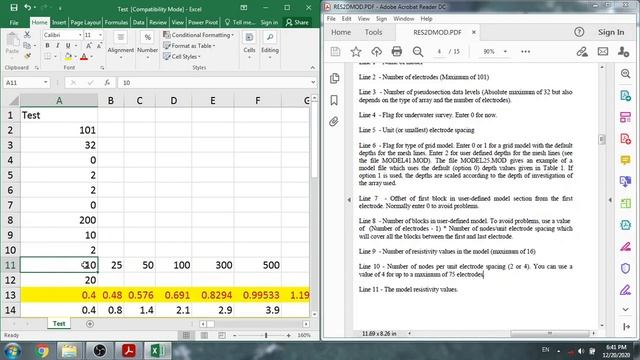Screen dimensions: 640x360
Task: Toggle italic formatting in Excel ribbon
Action: click(58, 45)
